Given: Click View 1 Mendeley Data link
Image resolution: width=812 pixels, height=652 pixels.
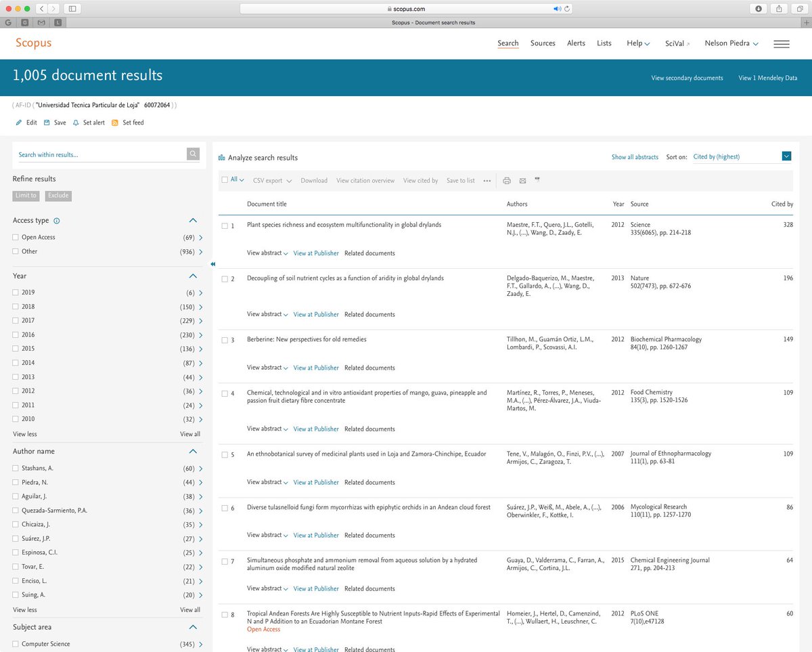Looking at the screenshot, I should tap(767, 78).
